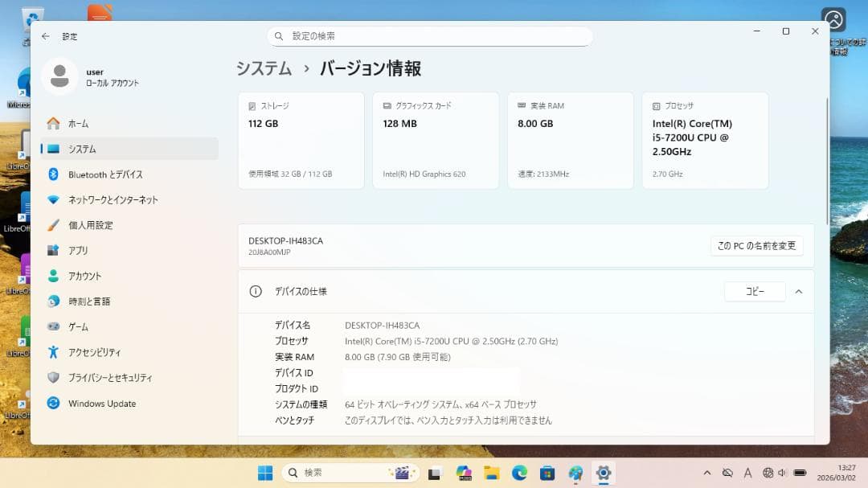
Task: Click the battery icon in tray
Action: (800, 473)
